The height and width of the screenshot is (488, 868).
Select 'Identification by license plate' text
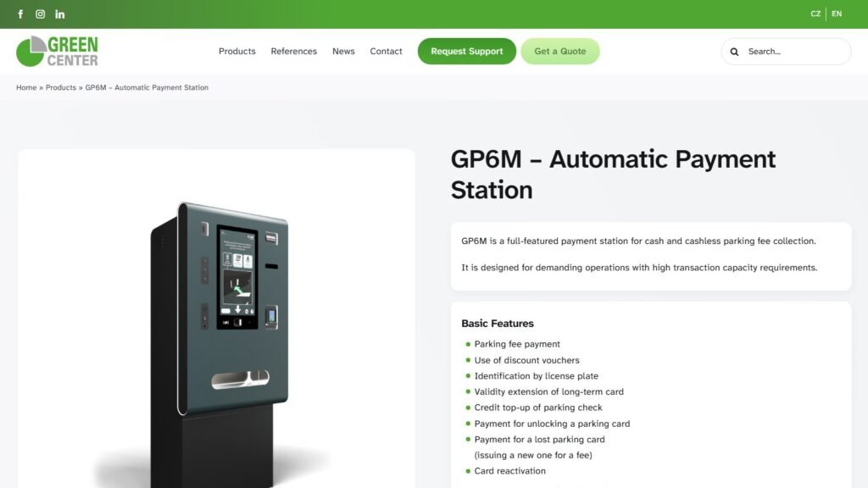point(537,375)
